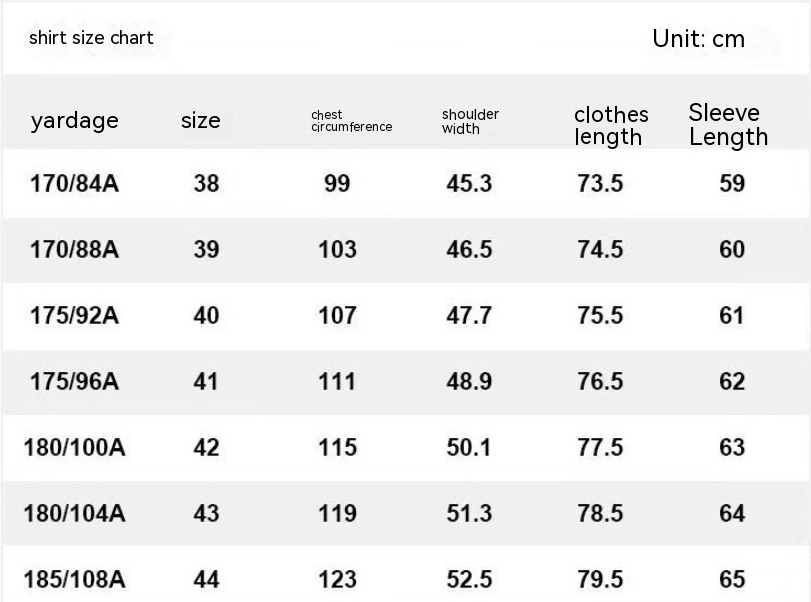Click the 'Unit: cm' label

698,39
